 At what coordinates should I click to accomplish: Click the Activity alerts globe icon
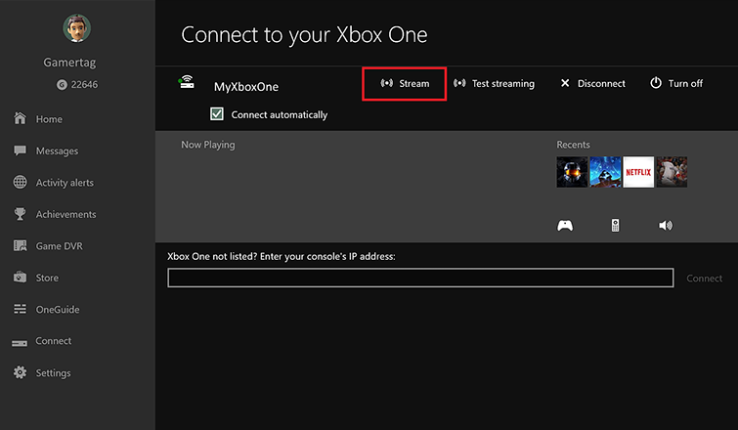pyautogui.click(x=19, y=183)
